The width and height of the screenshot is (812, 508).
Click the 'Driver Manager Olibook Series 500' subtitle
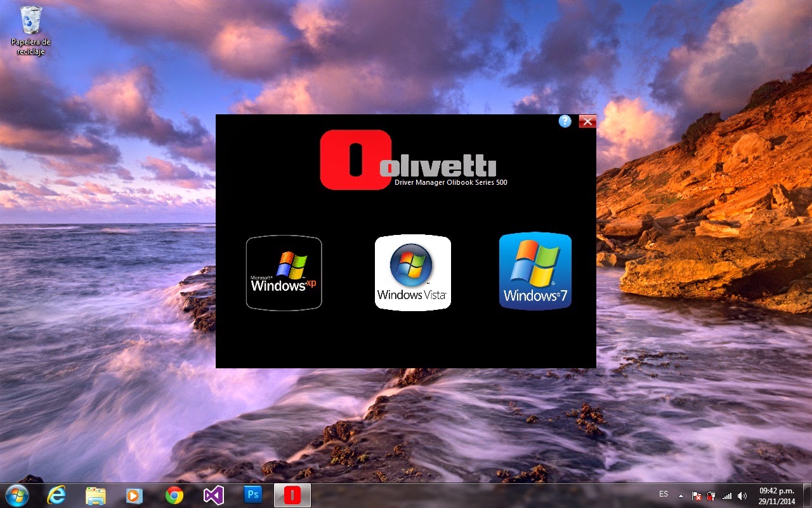[x=450, y=182]
